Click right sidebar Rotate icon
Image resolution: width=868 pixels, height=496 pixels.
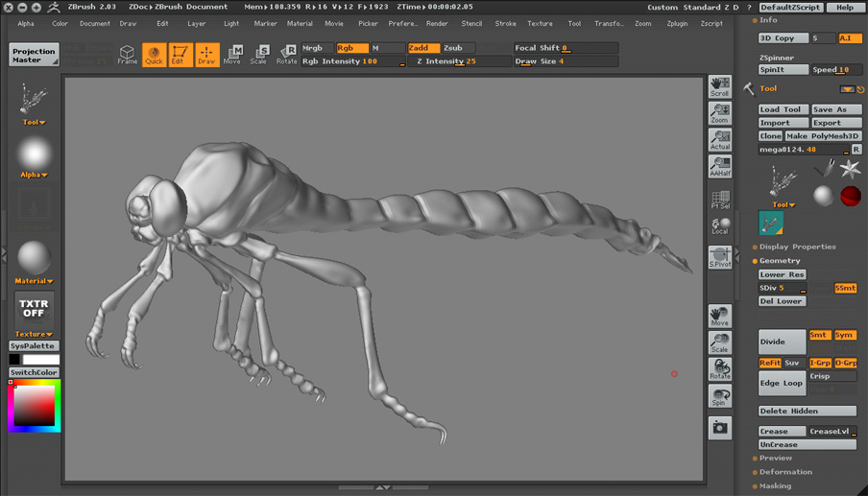point(719,369)
